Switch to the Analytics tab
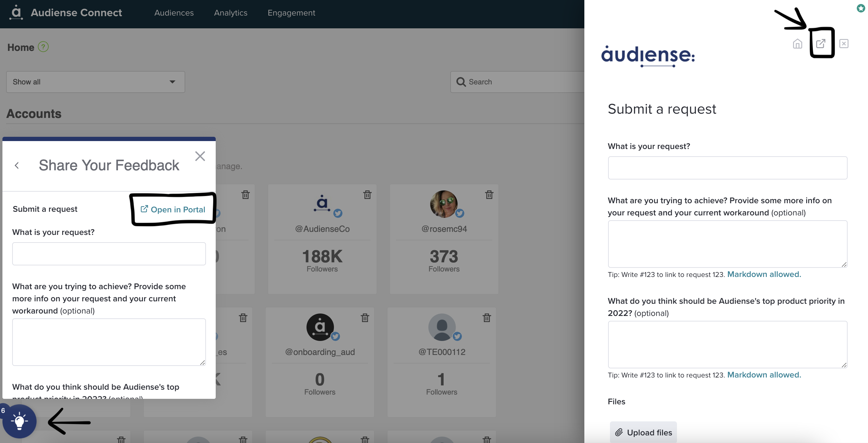The width and height of the screenshot is (868, 443). [230, 12]
